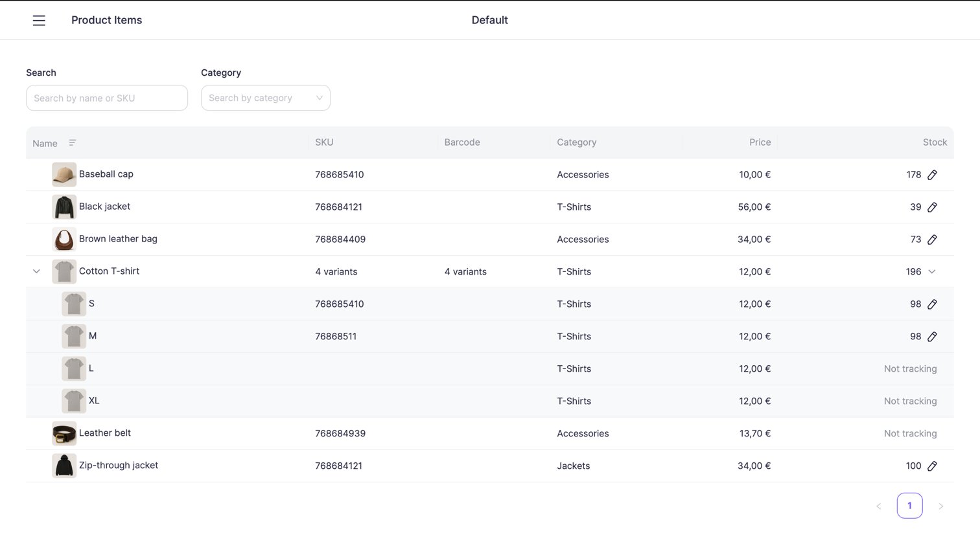
Task: Click the previous page arrow
Action: tap(879, 506)
